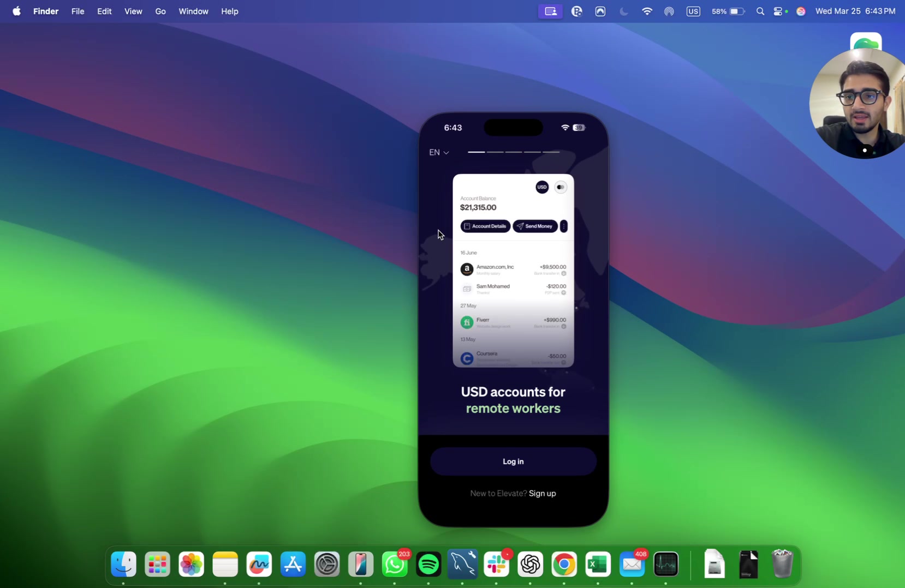Launch Microsoft Excel from the dock

click(x=598, y=565)
